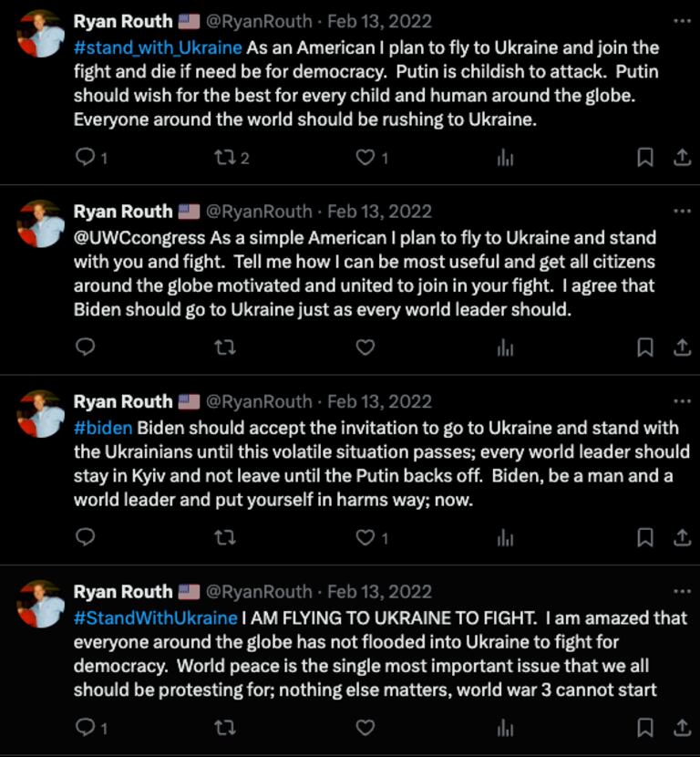This screenshot has height=757, width=700.
Task: Open the #stand_with_Ukraine hashtag
Action: tap(158, 47)
